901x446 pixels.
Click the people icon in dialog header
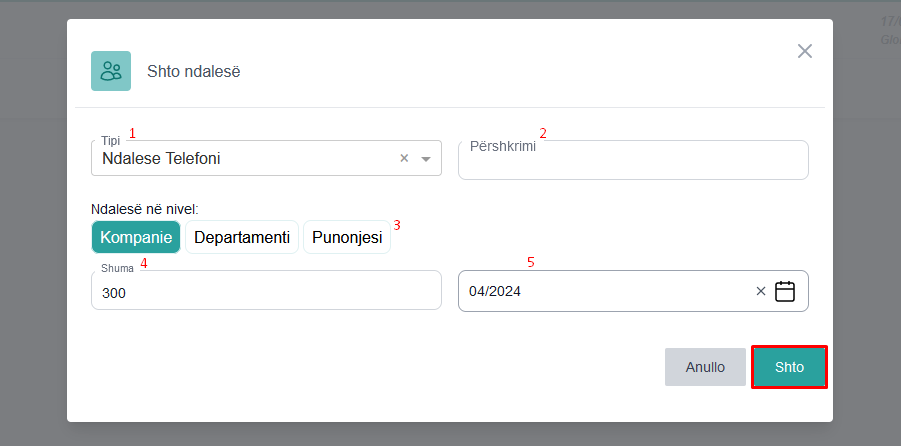(111, 71)
